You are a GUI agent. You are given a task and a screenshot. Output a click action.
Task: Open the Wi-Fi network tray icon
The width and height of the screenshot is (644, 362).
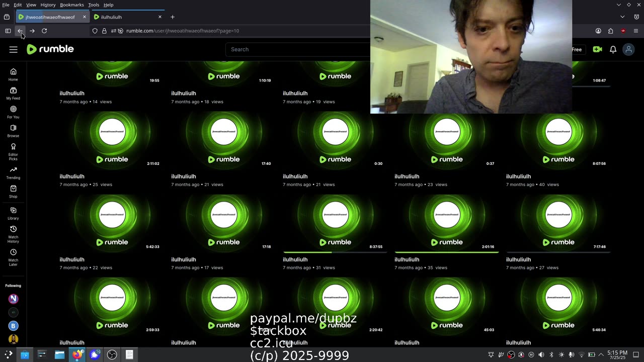click(582, 355)
